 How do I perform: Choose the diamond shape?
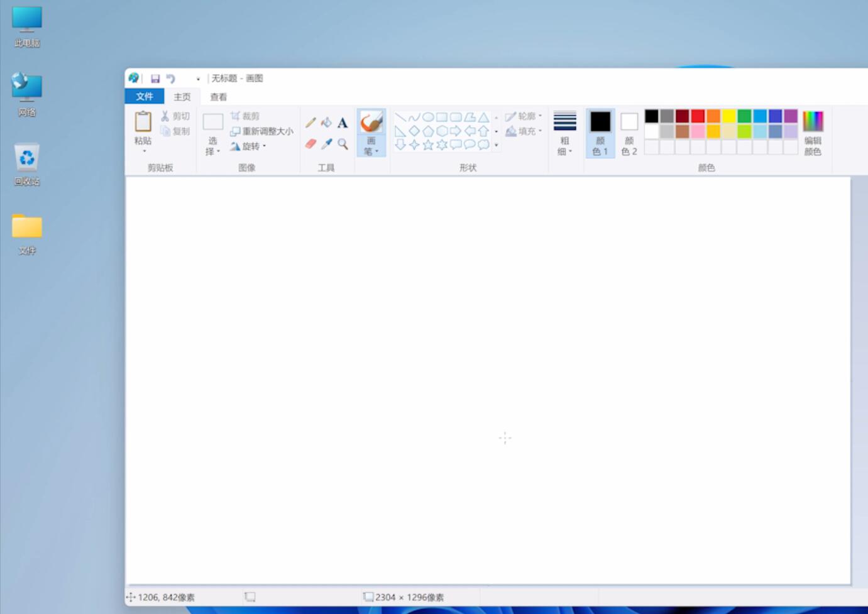(414, 131)
